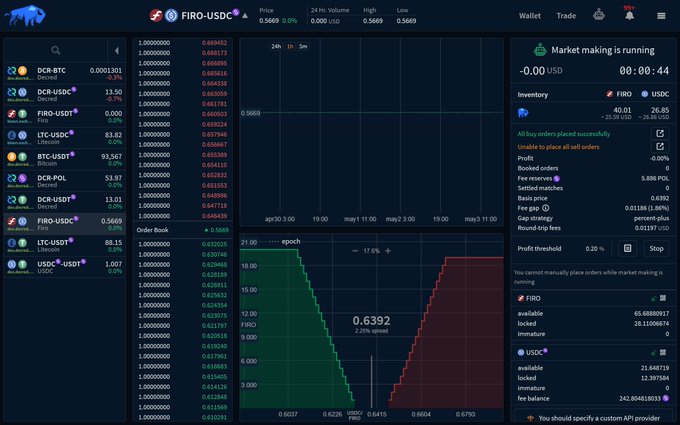
Task: Open the hamburger menu icon
Action: click(661, 16)
